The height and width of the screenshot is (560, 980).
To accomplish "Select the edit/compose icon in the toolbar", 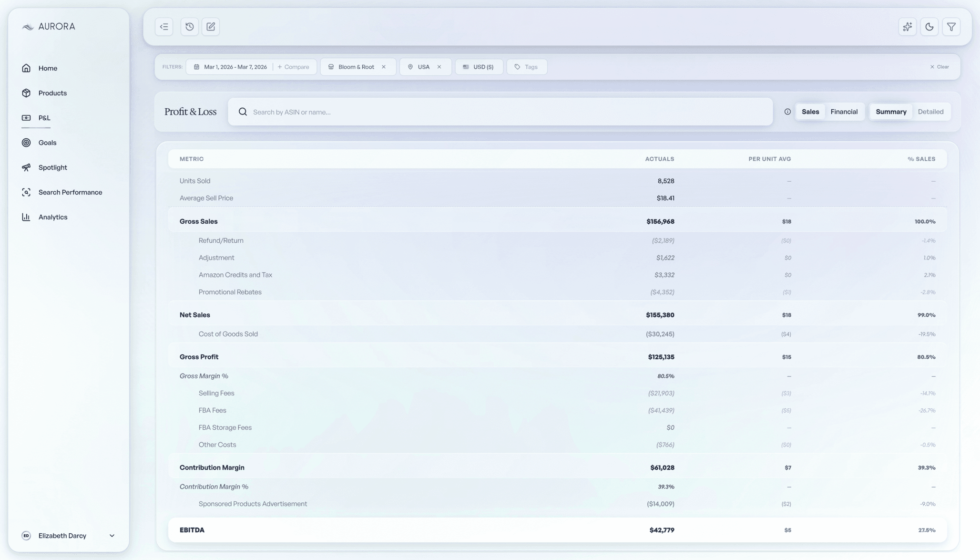I will click(210, 27).
